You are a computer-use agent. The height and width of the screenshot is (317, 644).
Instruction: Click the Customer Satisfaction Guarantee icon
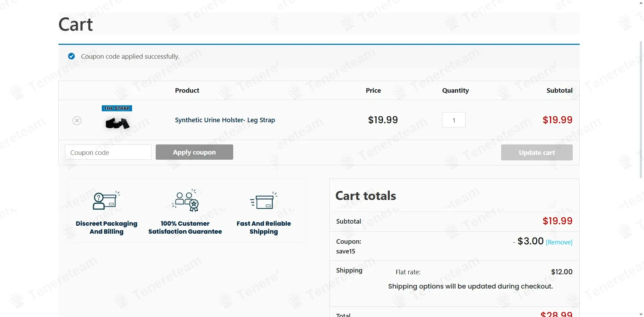185,201
